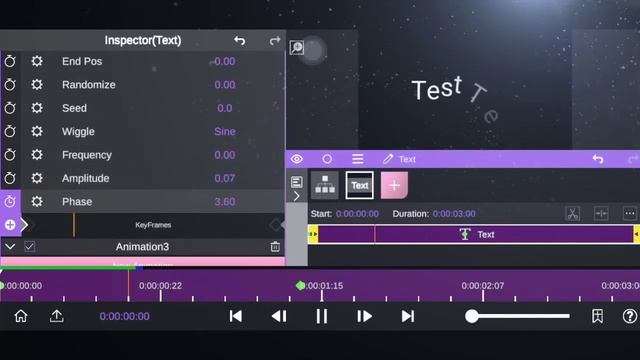Delete Animation3 with the trash icon
Viewport: 640px width, 360px height.
[x=275, y=246]
